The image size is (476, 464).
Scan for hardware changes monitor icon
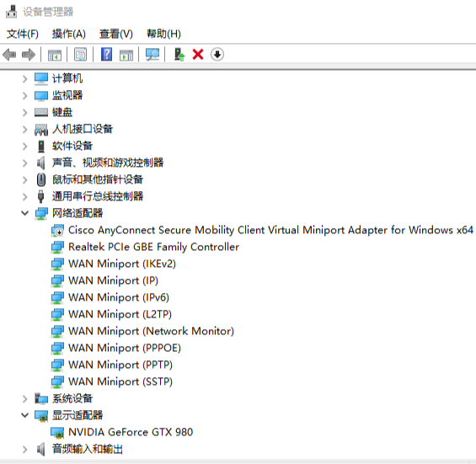click(152, 55)
